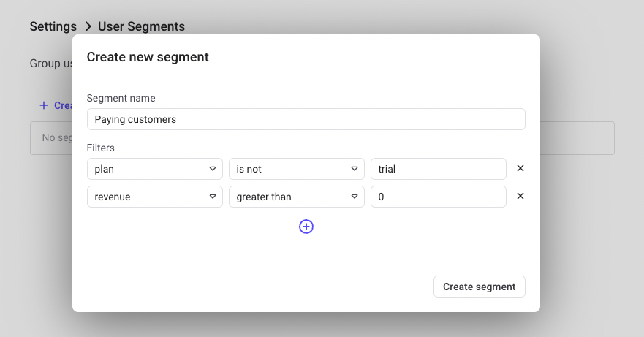The image size is (644, 337).
Task: Add a new filter with the plus icon
Action: click(x=306, y=227)
